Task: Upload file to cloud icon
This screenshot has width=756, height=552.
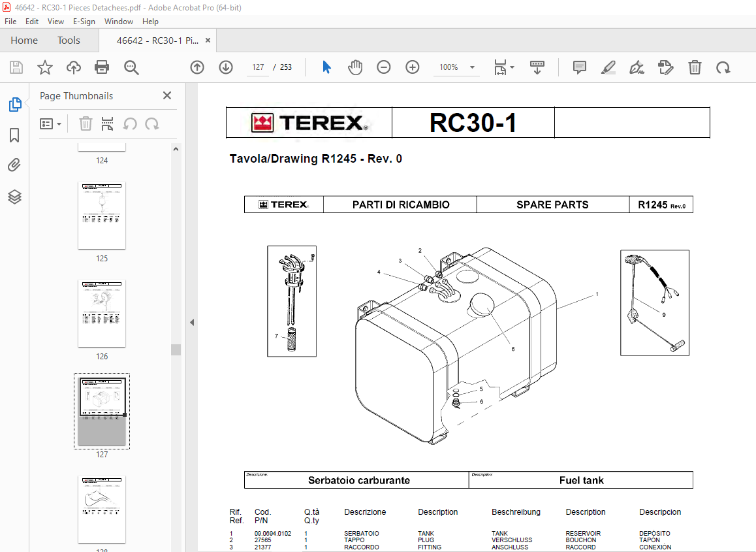Action: (73, 67)
